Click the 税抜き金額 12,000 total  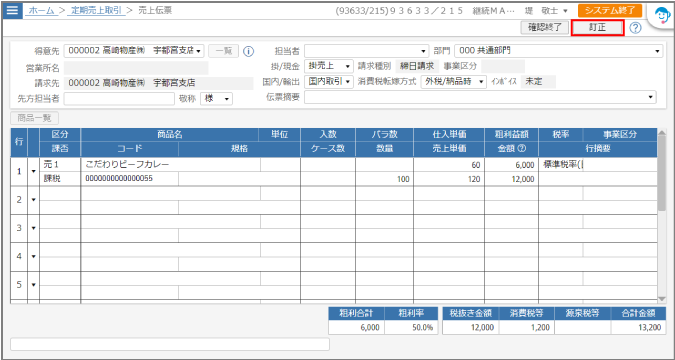coord(471,327)
